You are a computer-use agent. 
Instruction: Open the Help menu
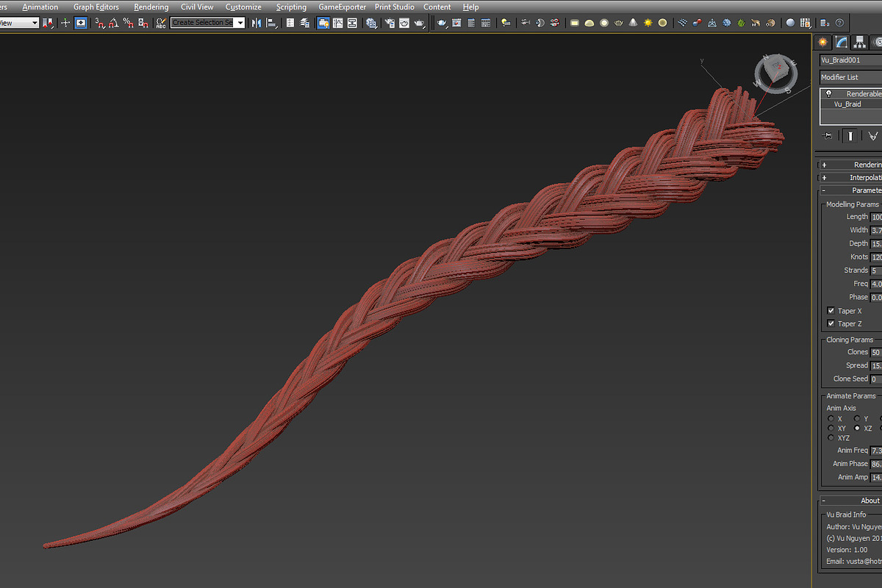pyautogui.click(x=470, y=7)
